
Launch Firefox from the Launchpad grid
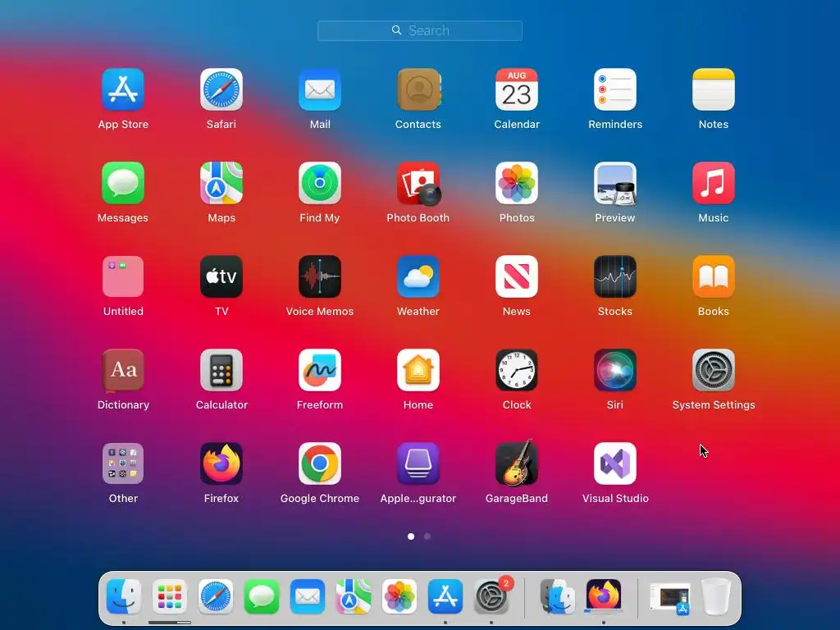tap(221, 463)
